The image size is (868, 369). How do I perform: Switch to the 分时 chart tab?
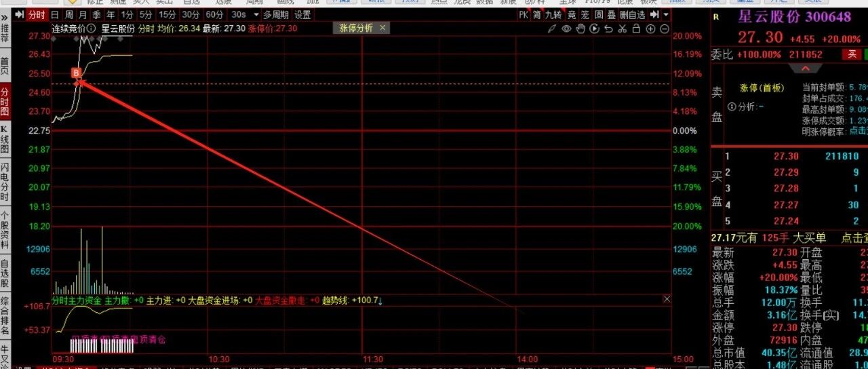click(37, 14)
